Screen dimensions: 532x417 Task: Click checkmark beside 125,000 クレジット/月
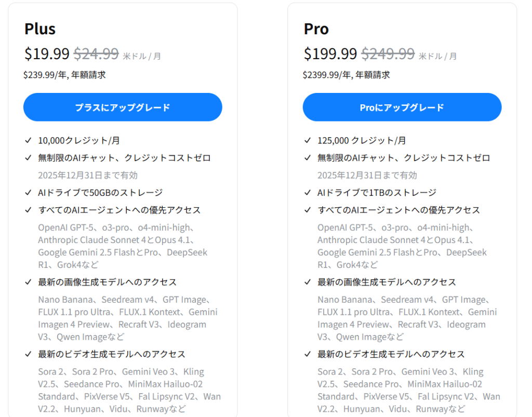pos(308,140)
